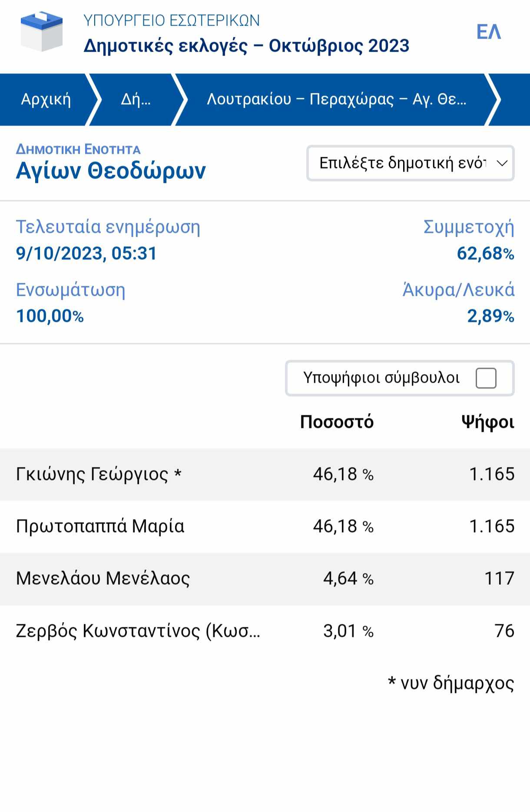Open the truncated Δή… breadcrumb
Viewport: 530px width, 812px height.
pos(136,99)
